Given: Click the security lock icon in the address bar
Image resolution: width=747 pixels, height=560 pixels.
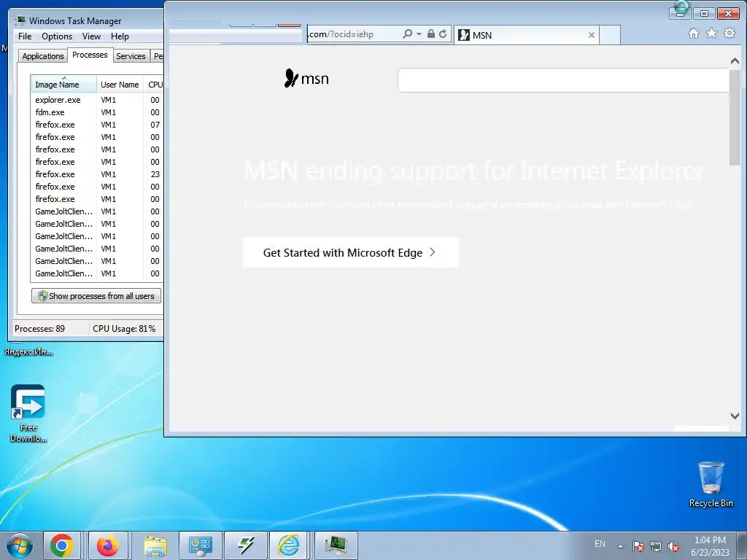Looking at the screenshot, I should click(x=430, y=34).
